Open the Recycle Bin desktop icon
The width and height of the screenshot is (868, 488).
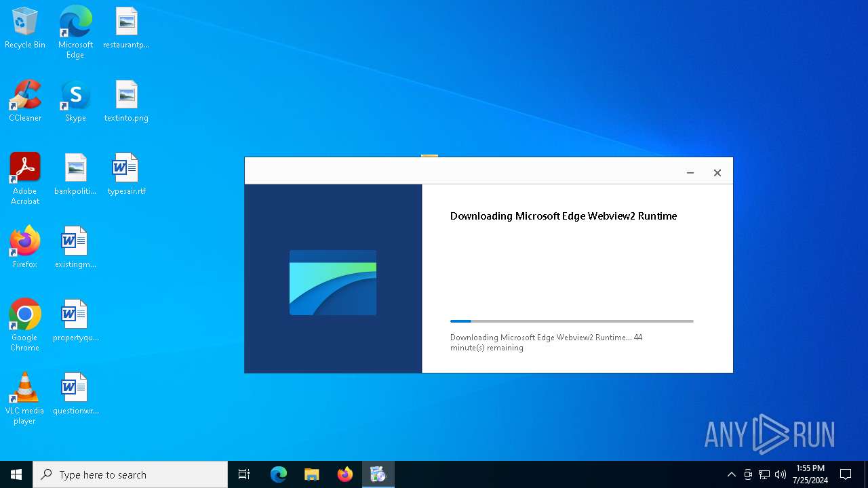tap(25, 28)
